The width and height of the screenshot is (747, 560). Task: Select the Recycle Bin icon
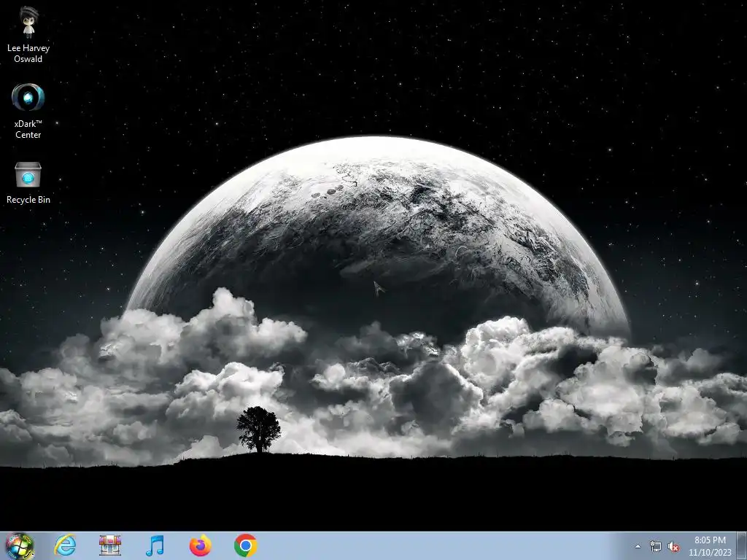(x=28, y=183)
